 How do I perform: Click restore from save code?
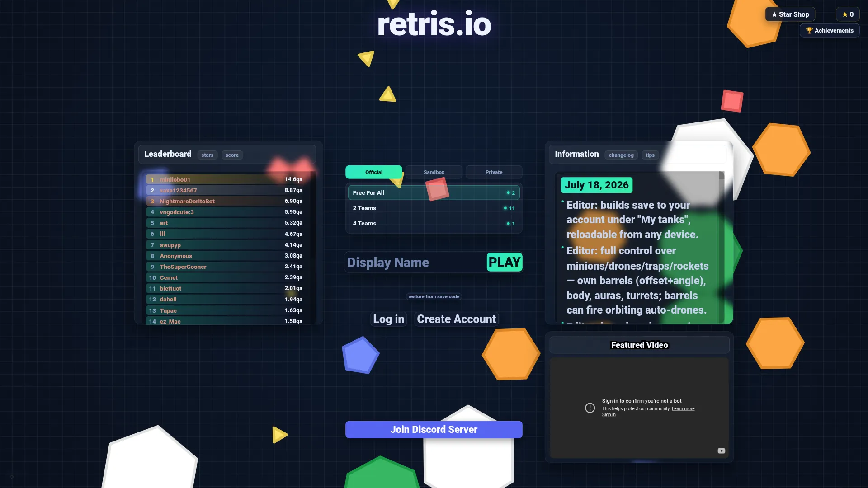(x=434, y=296)
